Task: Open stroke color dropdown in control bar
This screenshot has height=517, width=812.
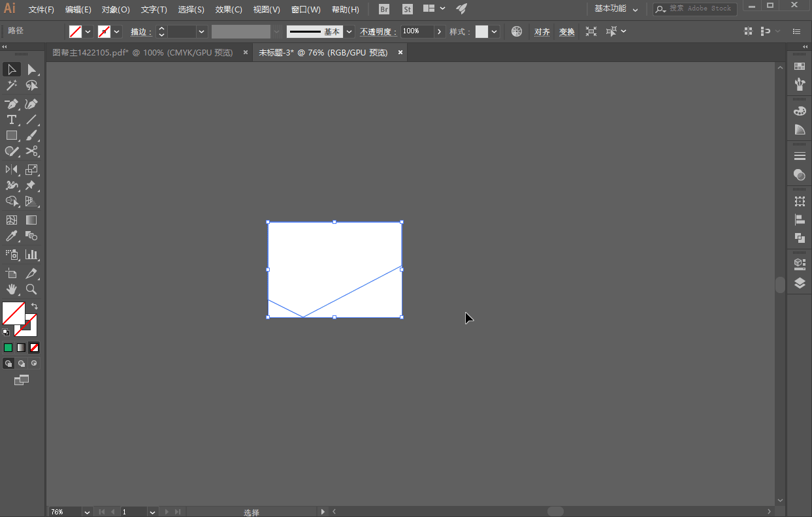Action: click(x=117, y=31)
